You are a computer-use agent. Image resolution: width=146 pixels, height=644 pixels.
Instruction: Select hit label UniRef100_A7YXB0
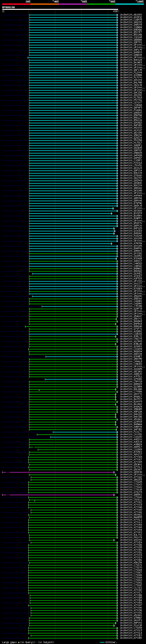coord(131,638)
